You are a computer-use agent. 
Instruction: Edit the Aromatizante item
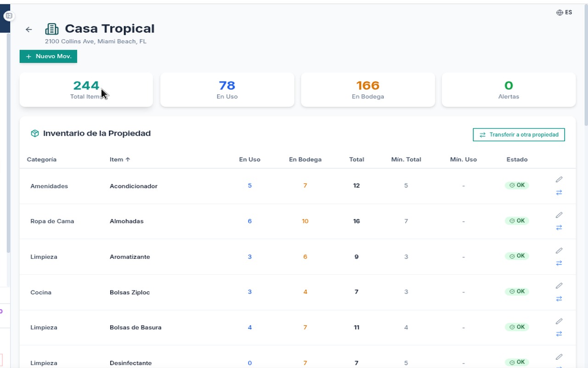pos(559,251)
